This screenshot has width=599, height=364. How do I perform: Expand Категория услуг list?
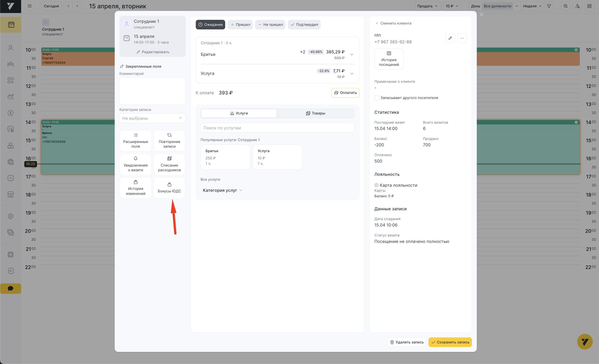(222, 190)
